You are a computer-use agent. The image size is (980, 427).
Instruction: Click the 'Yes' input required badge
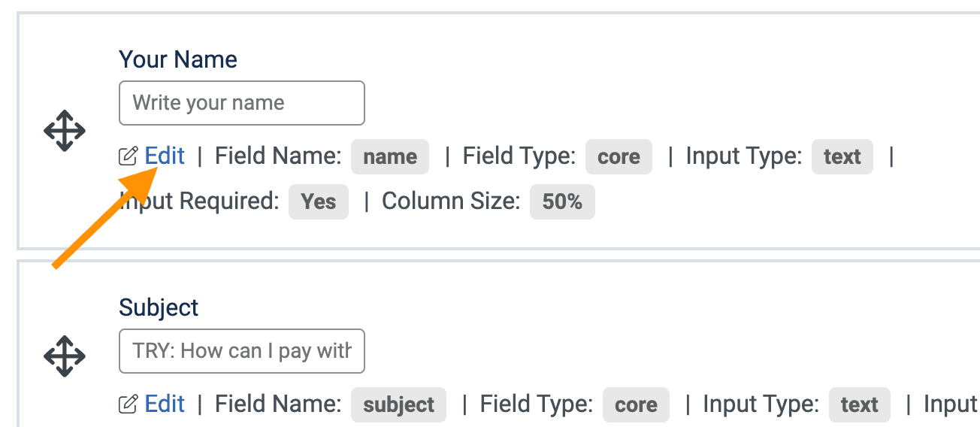(x=319, y=201)
